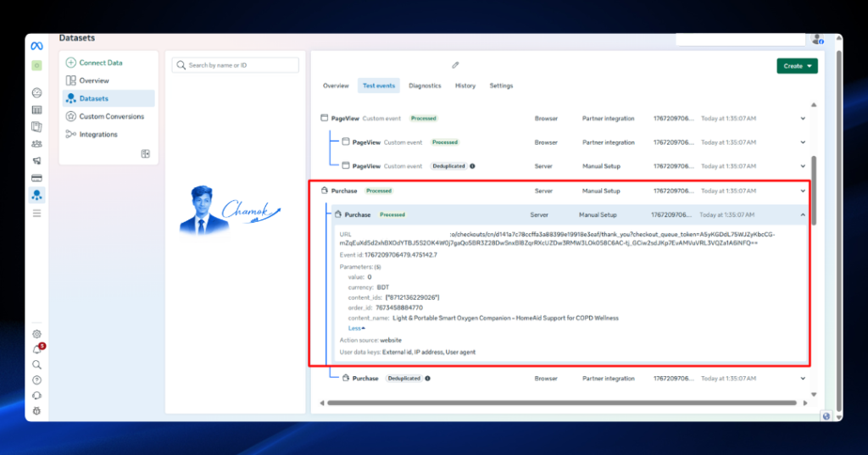Open the support headset icon
868x455 pixels.
[x=36, y=396]
